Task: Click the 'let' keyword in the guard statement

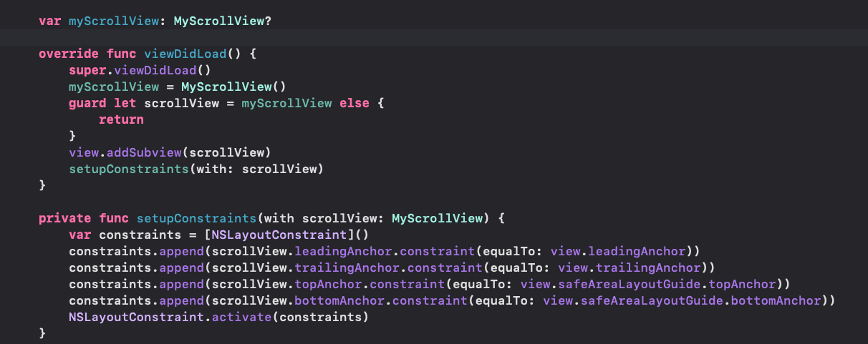Action: 126,104
